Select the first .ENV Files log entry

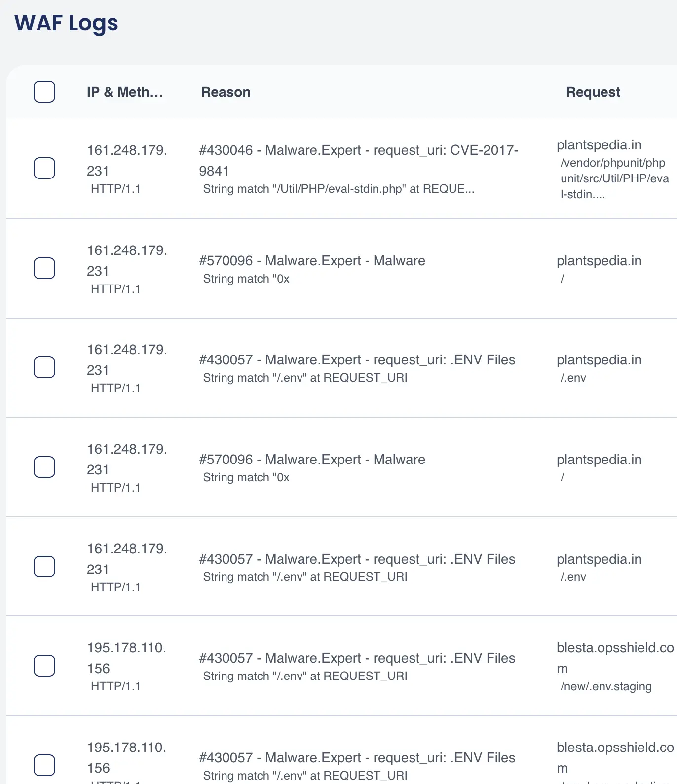pyautogui.click(x=44, y=367)
